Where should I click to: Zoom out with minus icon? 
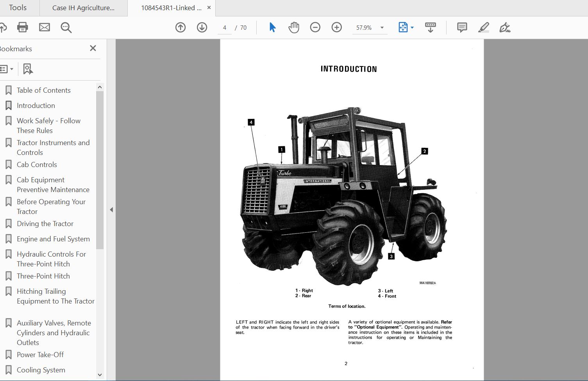point(315,27)
